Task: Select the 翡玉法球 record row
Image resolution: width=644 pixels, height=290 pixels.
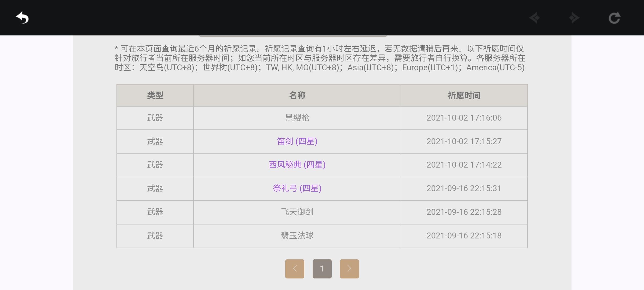Action: (x=297, y=235)
